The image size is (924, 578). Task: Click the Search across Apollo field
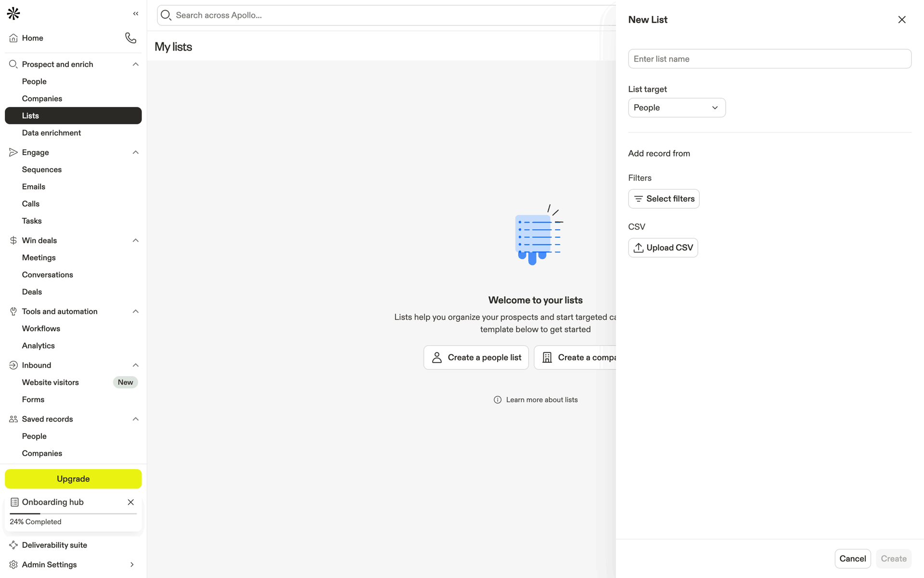[386, 15]
